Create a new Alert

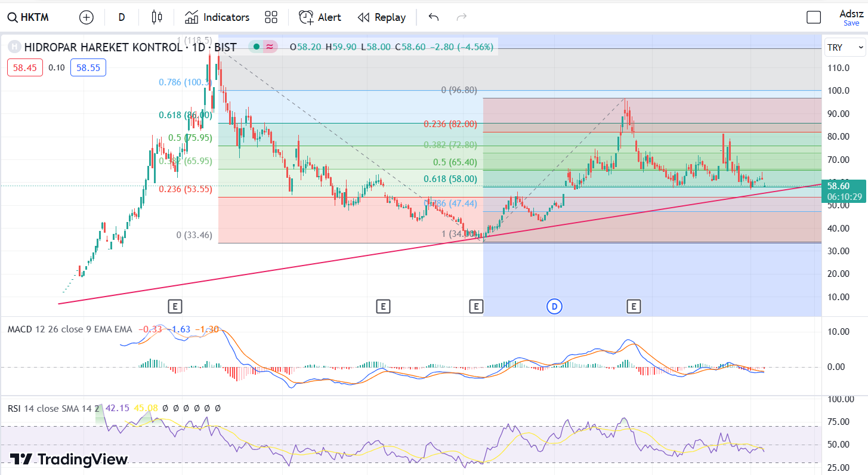point(320,17)
